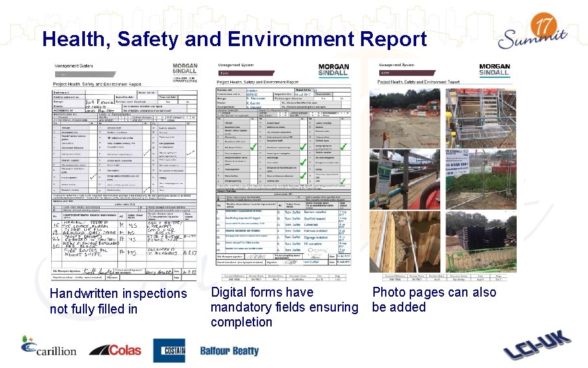
Task: Open the scaffold tag inspection photo
Action: tap(405, 179)
